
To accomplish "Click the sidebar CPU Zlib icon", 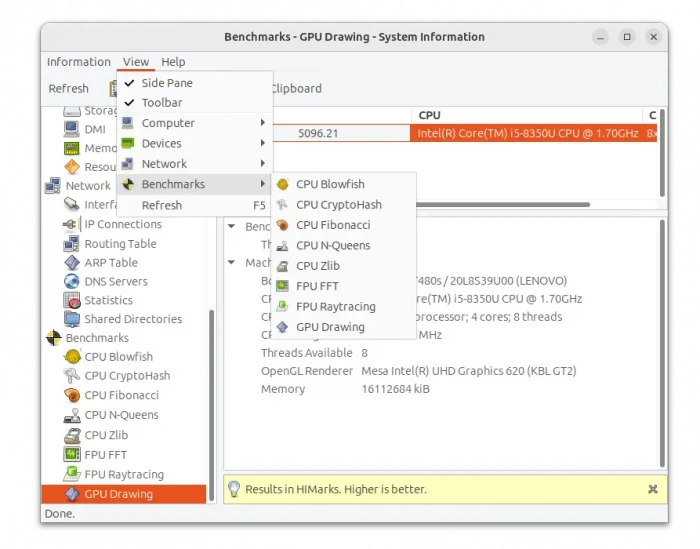I will pos(72,435).
